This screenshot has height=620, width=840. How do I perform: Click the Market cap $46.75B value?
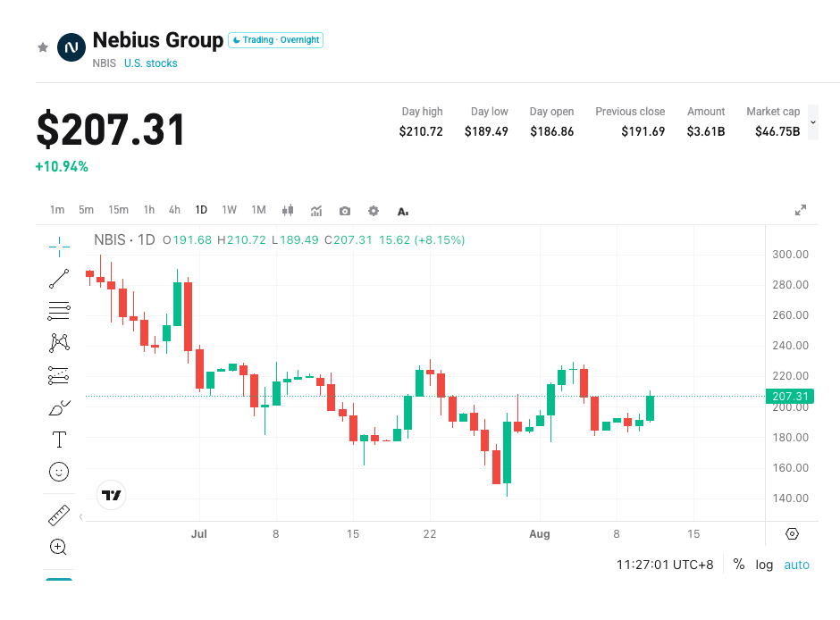777,131
